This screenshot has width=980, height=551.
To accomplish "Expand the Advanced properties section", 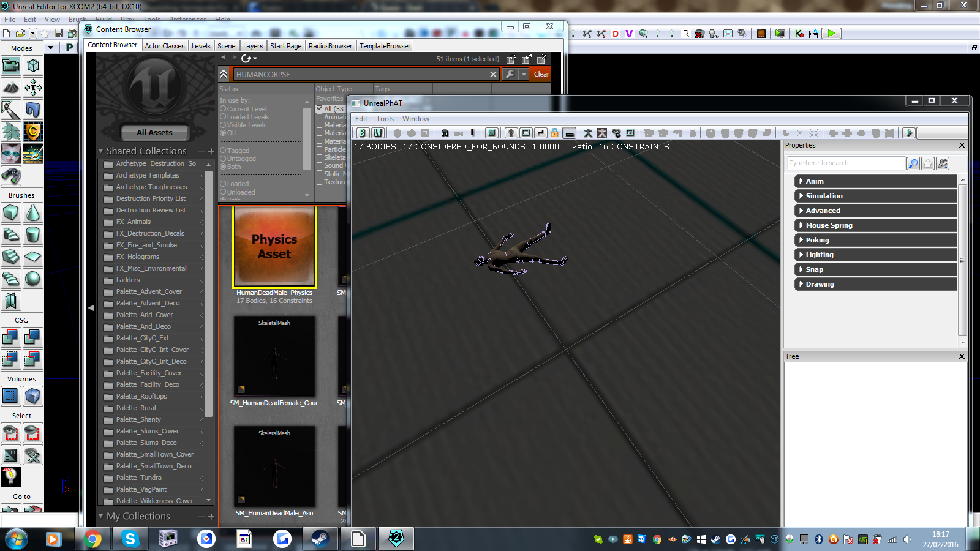I will [875, 211].
